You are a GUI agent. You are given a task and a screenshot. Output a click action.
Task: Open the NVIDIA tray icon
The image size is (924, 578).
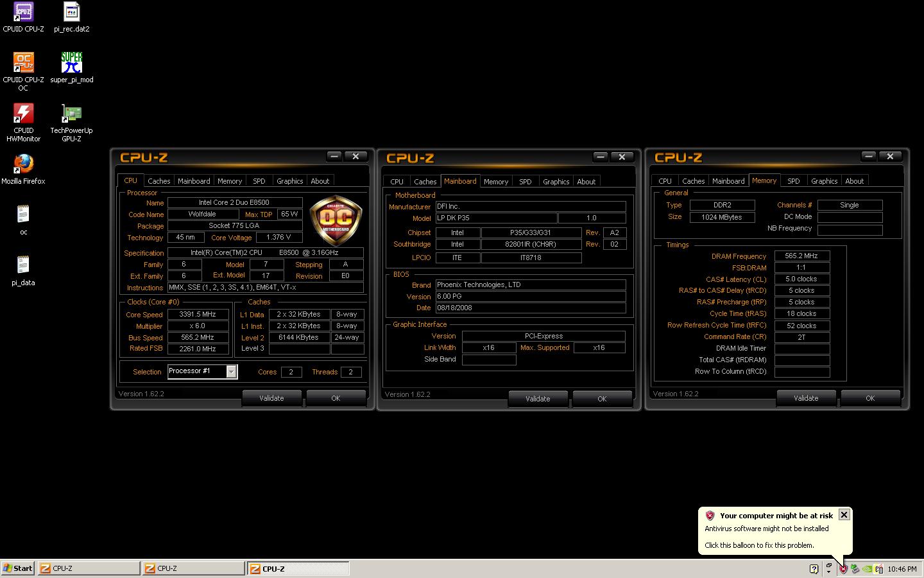867,568
